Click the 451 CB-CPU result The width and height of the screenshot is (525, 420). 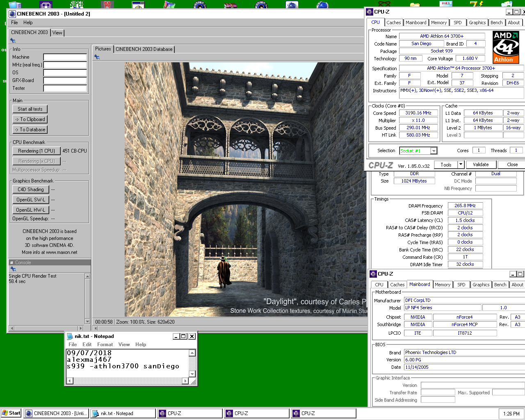tap(75, 151)
